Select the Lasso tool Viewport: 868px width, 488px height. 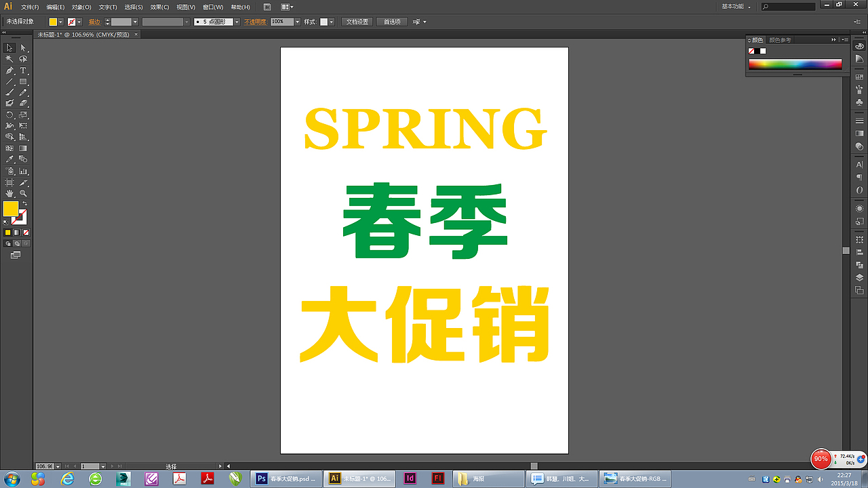coord(23,59)
